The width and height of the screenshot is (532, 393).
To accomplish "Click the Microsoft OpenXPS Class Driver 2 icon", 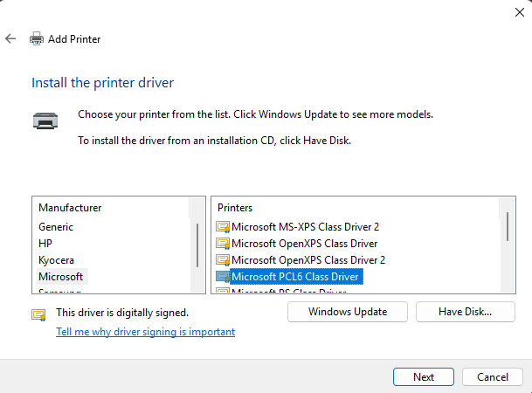I will 223,260.
